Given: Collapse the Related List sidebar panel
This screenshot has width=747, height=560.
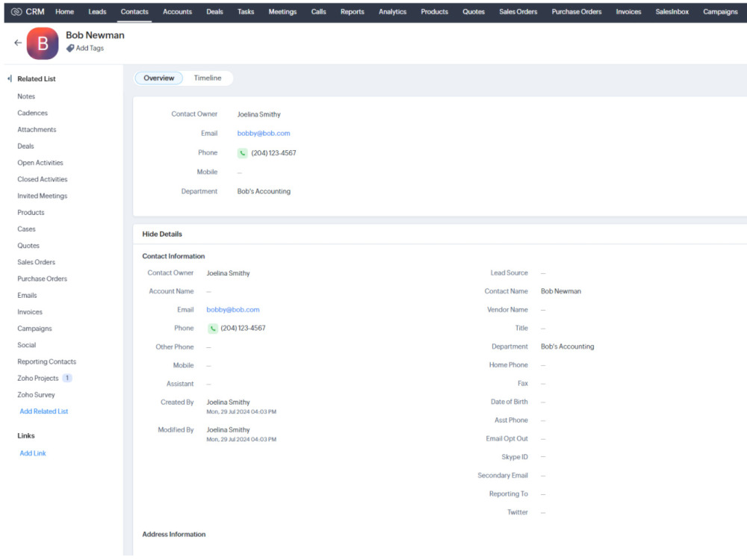Looking at the screenshot, I should pyautogui.click(x=10, y=78).
